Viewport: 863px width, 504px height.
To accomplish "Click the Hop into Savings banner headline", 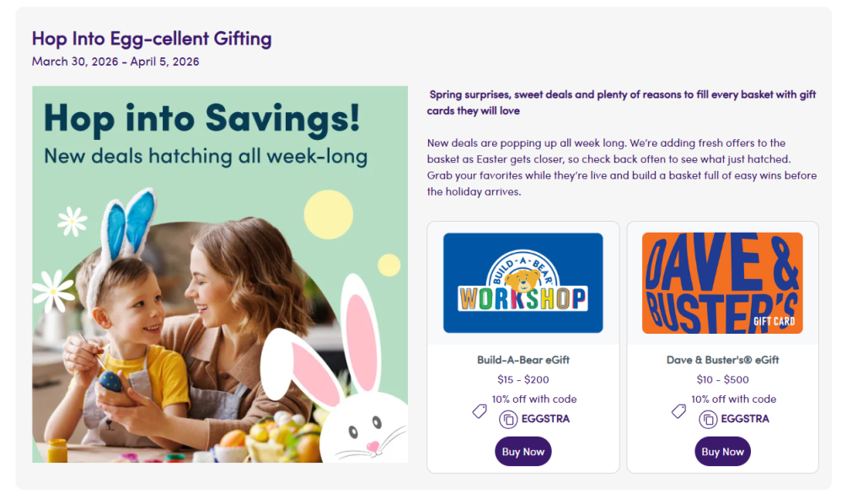I will pyautogui.click(x=201, y=118).
